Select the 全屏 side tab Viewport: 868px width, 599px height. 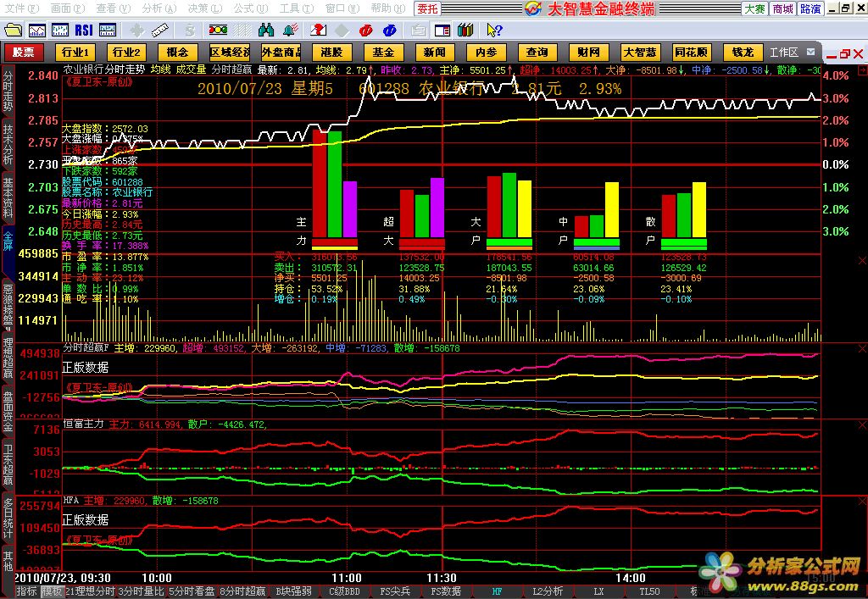click(x=8, y=241)
